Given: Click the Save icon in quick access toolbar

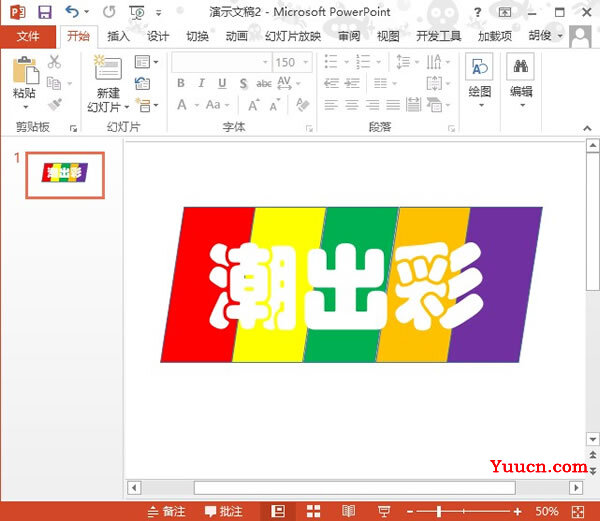Looking at the screenshot, I should (45, 12).
